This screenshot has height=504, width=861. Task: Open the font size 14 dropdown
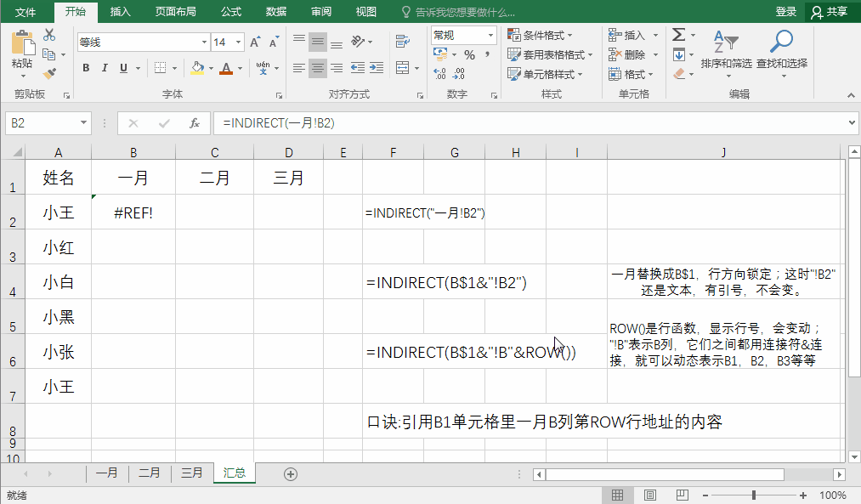(x=238, y=42)
